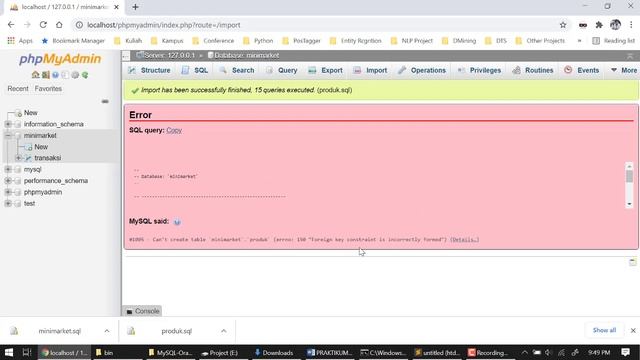The height and width of the screenshot is (360, 640).
Task: Open the Chrome profile avatar
Action: point(615,25)
